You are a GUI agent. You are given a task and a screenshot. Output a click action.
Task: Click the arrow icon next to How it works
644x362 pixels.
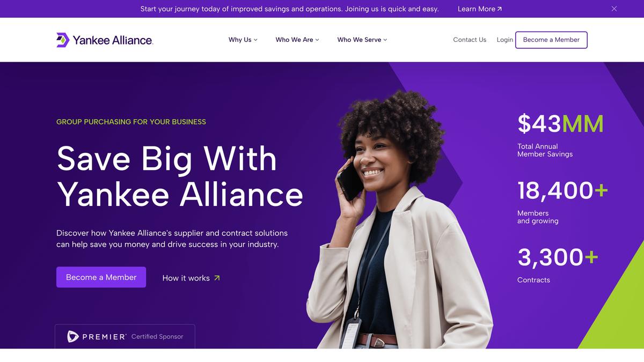point(217,278)
